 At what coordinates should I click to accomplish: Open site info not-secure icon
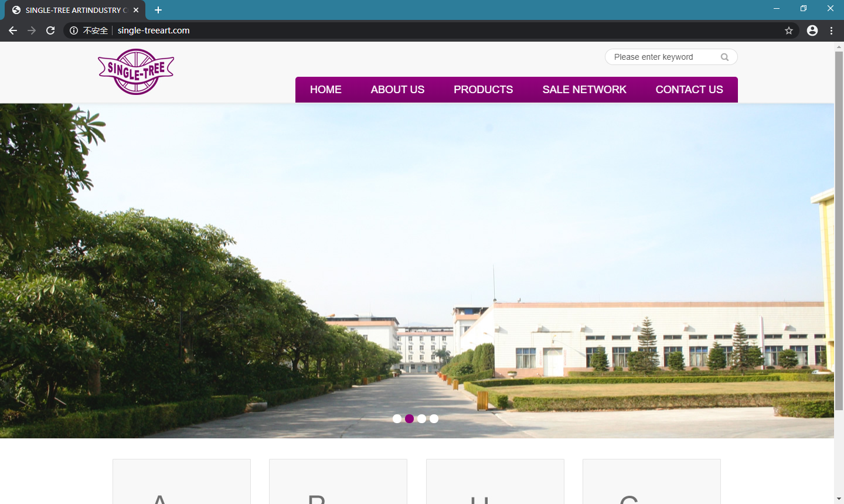74,30
